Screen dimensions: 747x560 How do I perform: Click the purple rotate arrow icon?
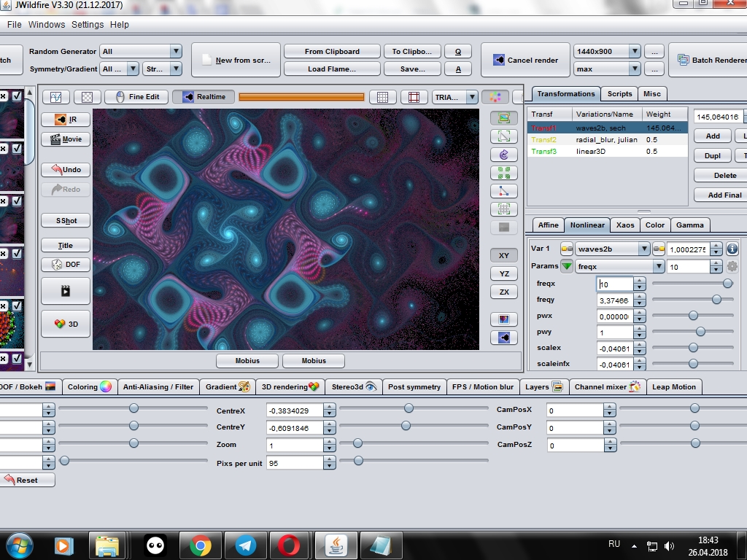click(504, 155)
